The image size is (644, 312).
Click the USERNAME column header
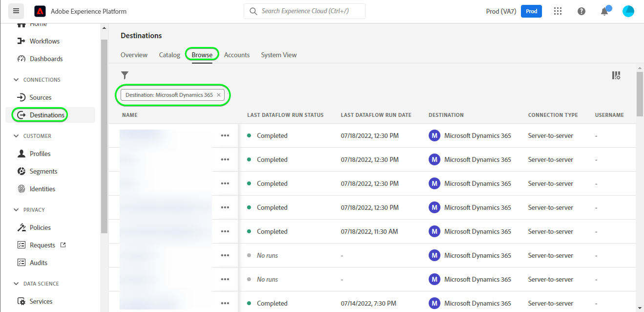point(609,115)
